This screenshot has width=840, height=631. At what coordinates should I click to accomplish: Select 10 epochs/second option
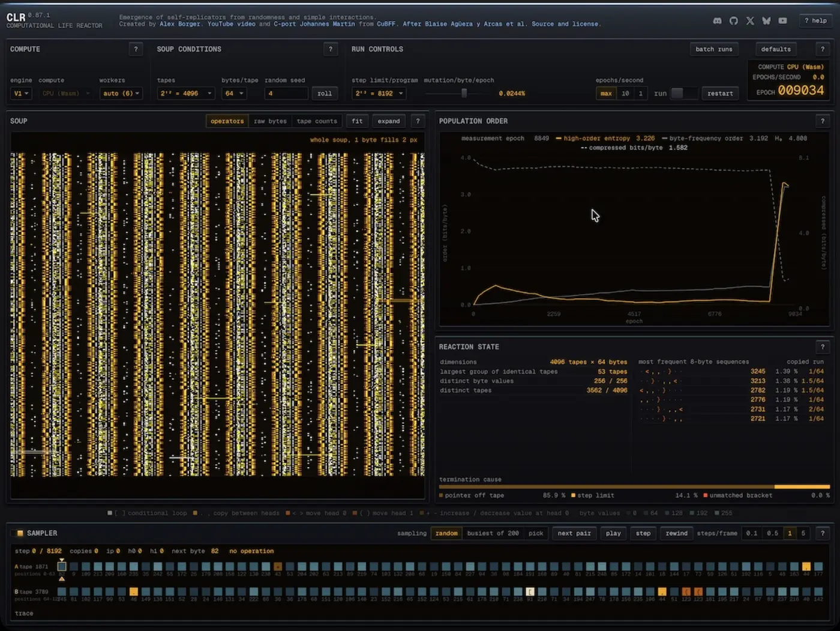point(625,94)
